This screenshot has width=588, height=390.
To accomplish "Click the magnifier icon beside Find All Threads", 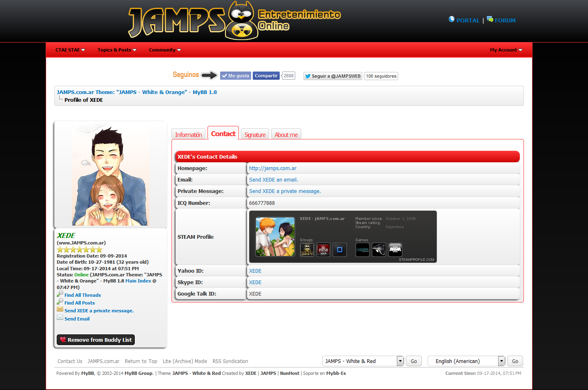I will [60, 294].
